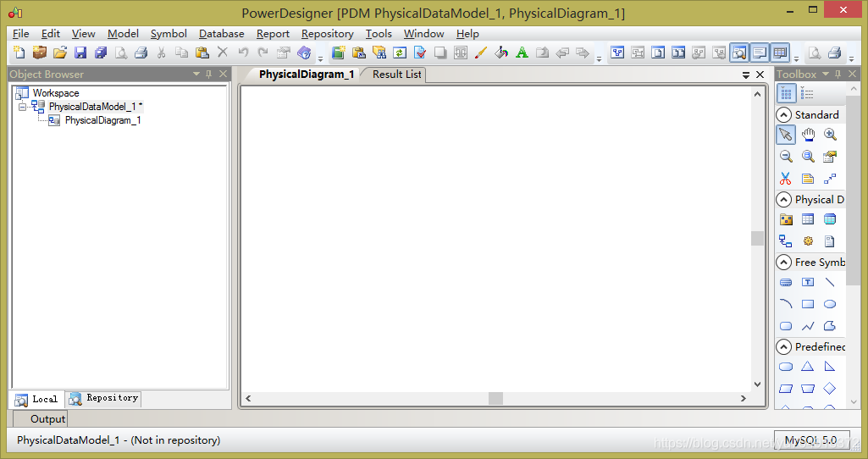The image size is (868, 459).
Task: Collapse the Predefined symbols toolbox section
Action: point(783,346)
